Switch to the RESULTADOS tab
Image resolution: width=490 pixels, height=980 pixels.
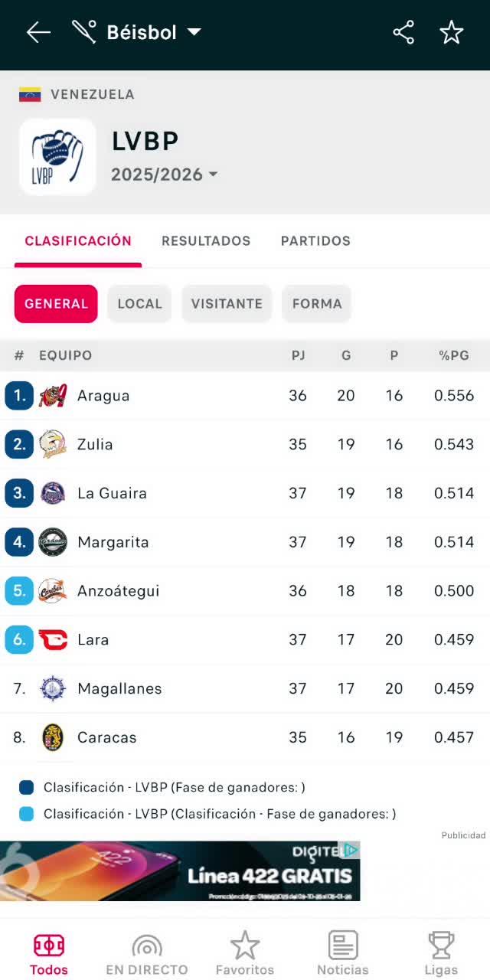[x=206, y=241]
